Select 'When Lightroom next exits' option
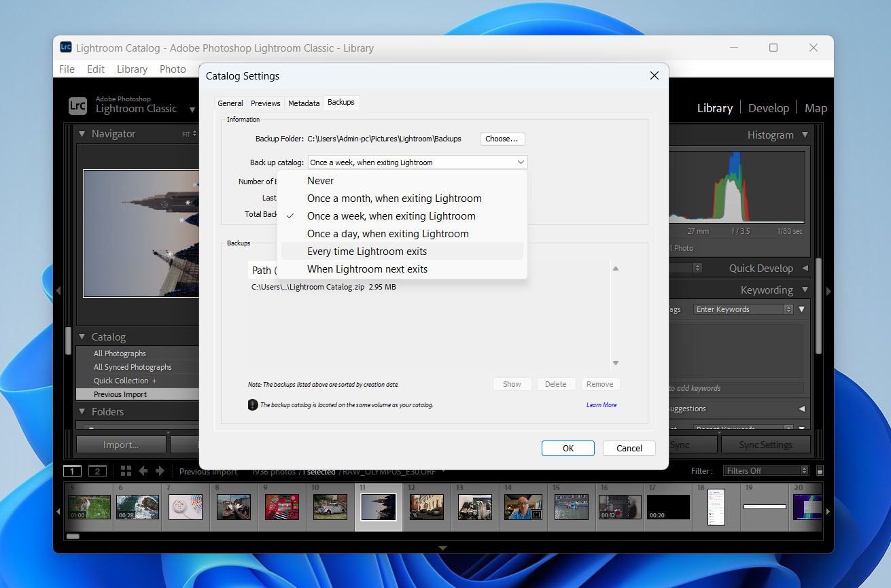Viewport: 891px width, 588px height. [x=402, y=269]
